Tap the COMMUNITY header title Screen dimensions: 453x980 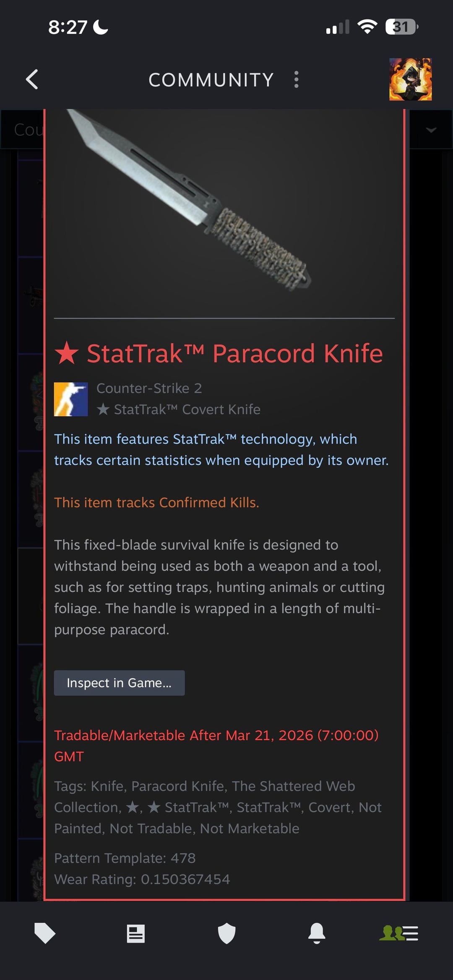tap(211, 80)
